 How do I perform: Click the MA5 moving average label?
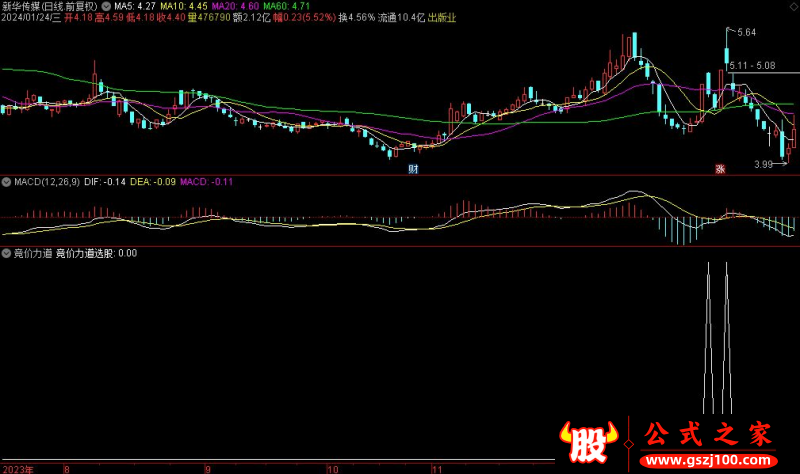tap(140, 5)
